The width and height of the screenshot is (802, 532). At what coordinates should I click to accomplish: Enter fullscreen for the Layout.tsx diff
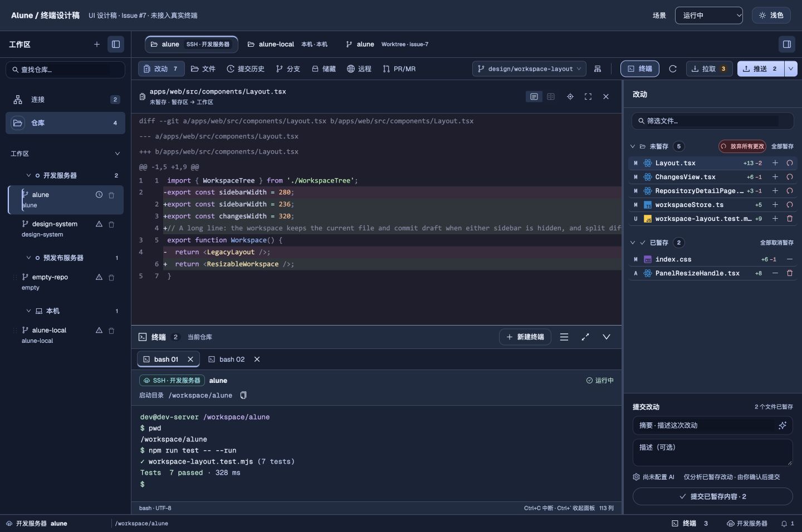[x=588, y=97]
